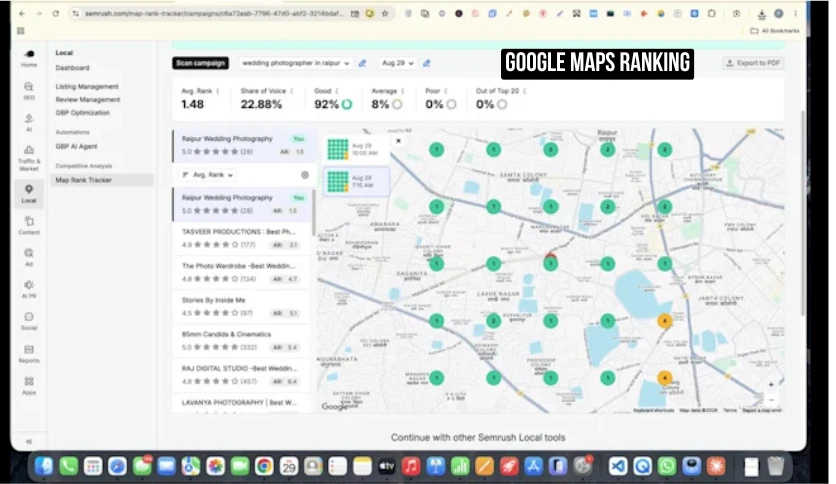Click Report a map error link
This screenshot has height=484, width=836.
pyautogui.click(x=762, y=410)
